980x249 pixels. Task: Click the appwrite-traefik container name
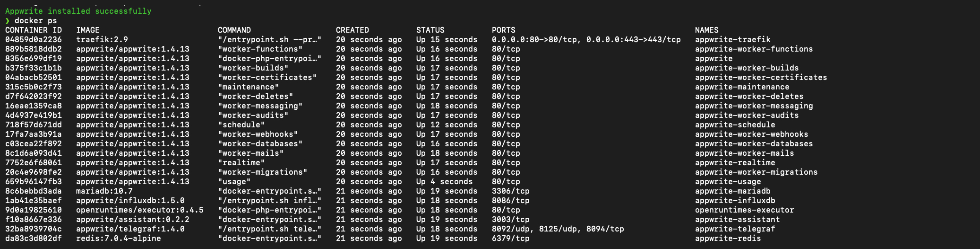pos(732,40)
